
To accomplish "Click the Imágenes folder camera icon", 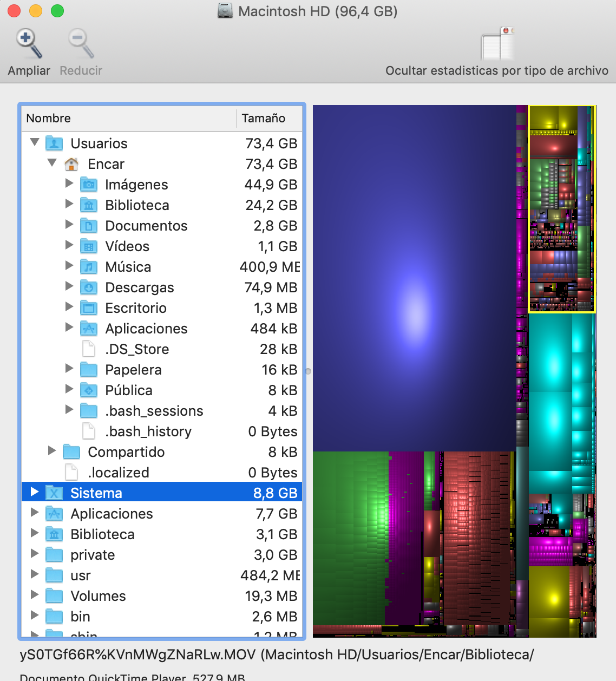I will 89,185.
